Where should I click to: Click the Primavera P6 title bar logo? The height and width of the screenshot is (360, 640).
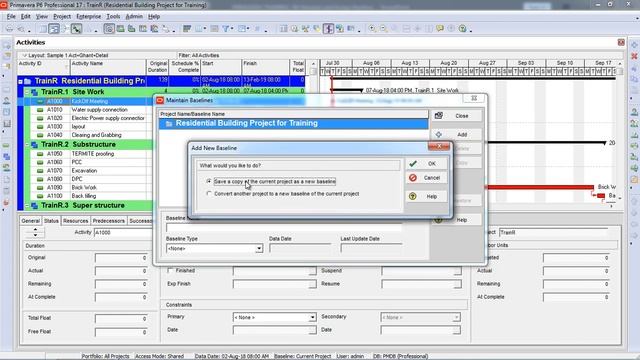4,5
